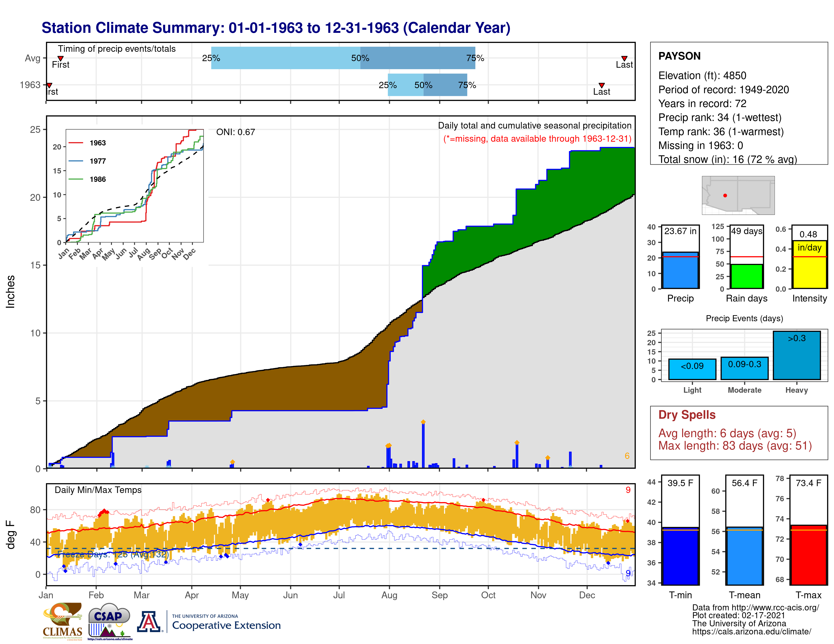The height and width of the screenshot is (644, 834).
Task: Click the PAYSON station name
Action: 679,56
